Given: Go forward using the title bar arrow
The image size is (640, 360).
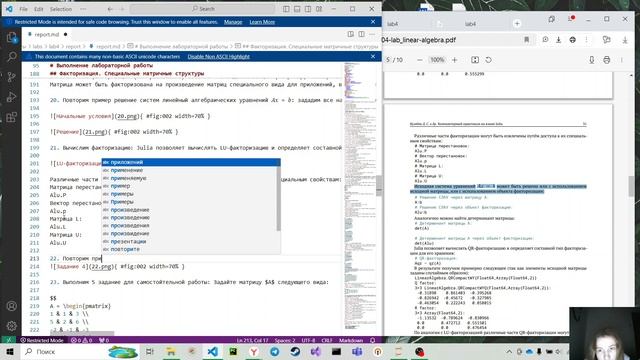Looking at the screenshot, I should pyautogui.click(x=122, y=9).
